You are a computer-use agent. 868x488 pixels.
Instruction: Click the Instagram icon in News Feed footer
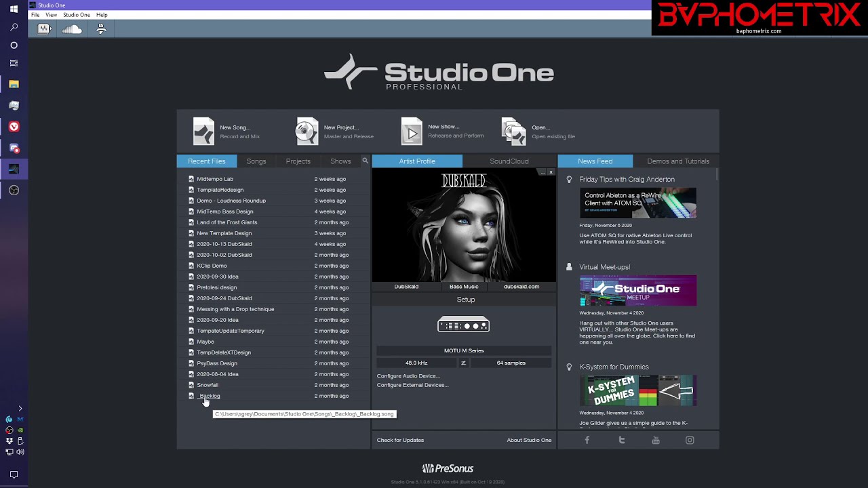(x=690, y=440)
